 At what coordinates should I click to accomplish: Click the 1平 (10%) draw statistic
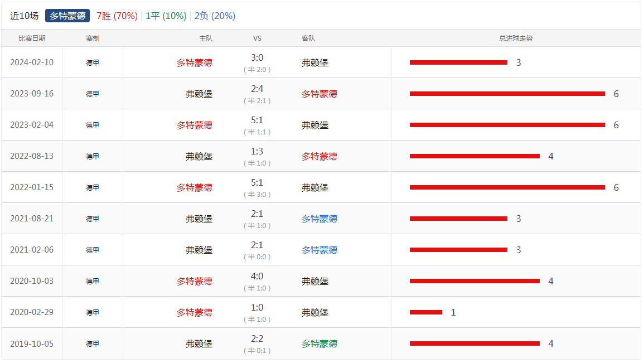tap(166, 16)
